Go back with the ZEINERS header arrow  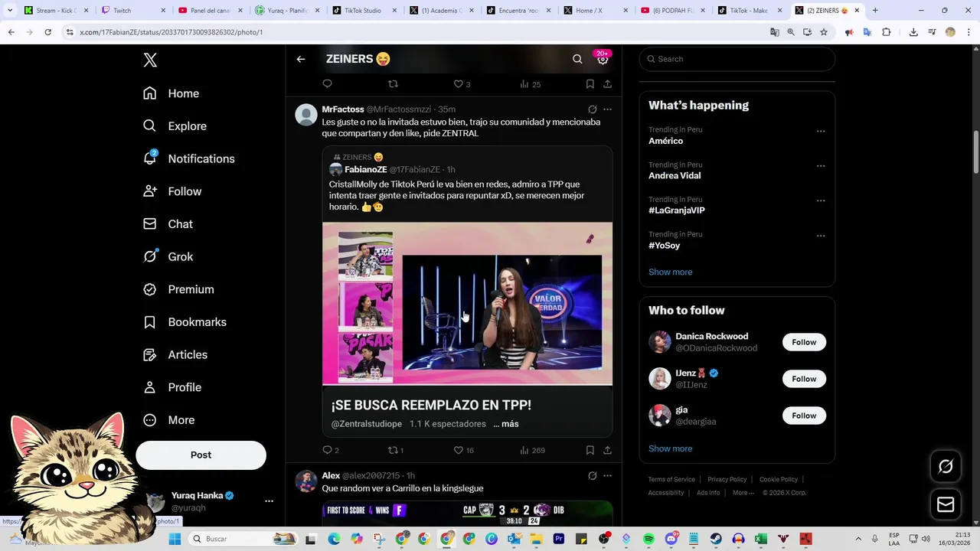click(x=301, y=59)
